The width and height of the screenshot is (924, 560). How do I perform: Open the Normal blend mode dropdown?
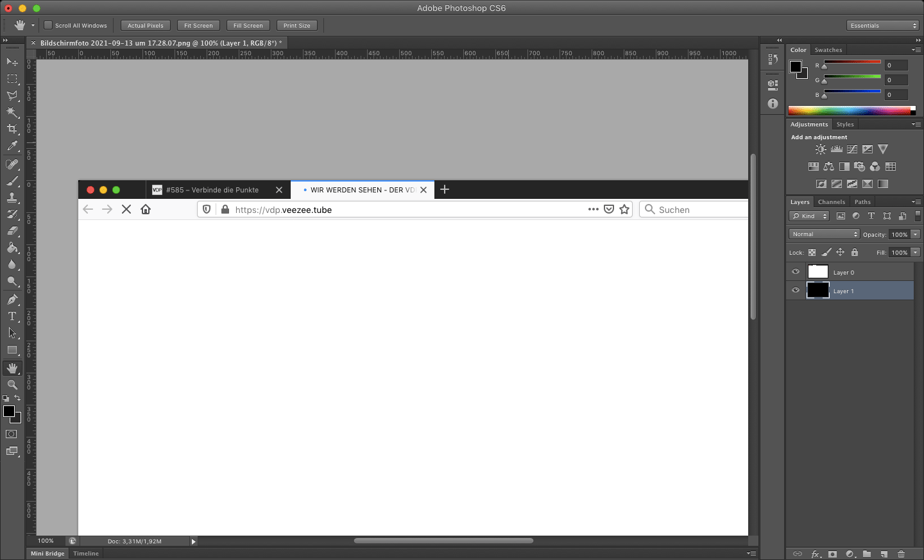coord(824,234)
